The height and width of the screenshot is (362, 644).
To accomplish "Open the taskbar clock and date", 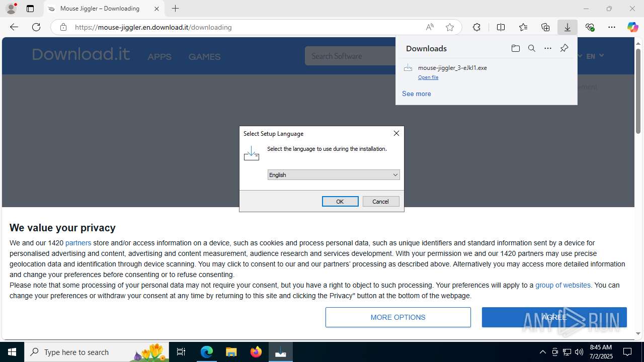I will pos(601,352).
